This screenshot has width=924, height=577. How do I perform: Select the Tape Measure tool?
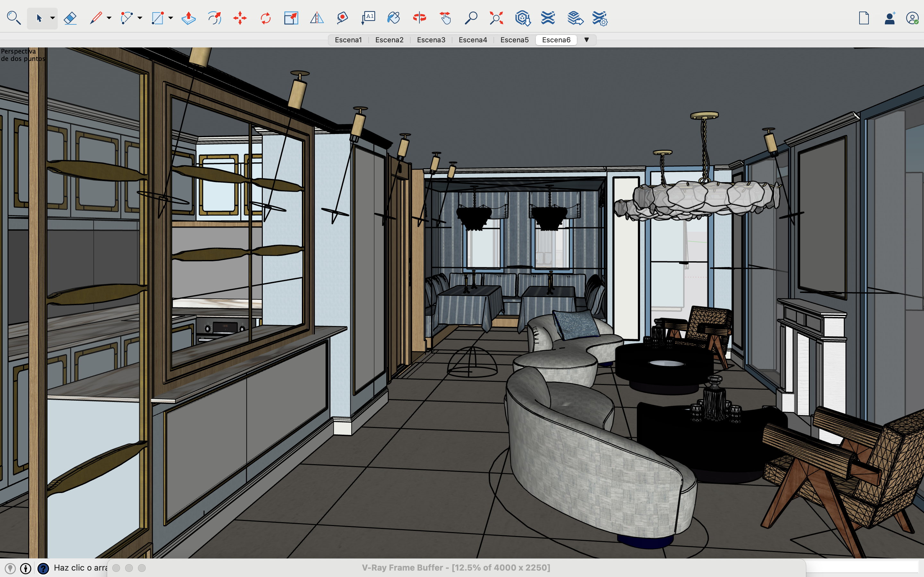click(x=343, y=18)
